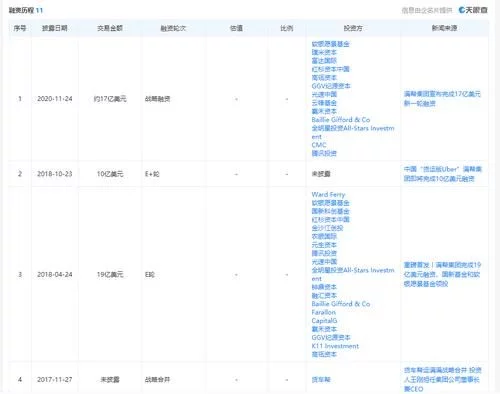This screenshot has height=394, width=500.
Task: Open 国新科创基金 investor link
Action: 330,211
